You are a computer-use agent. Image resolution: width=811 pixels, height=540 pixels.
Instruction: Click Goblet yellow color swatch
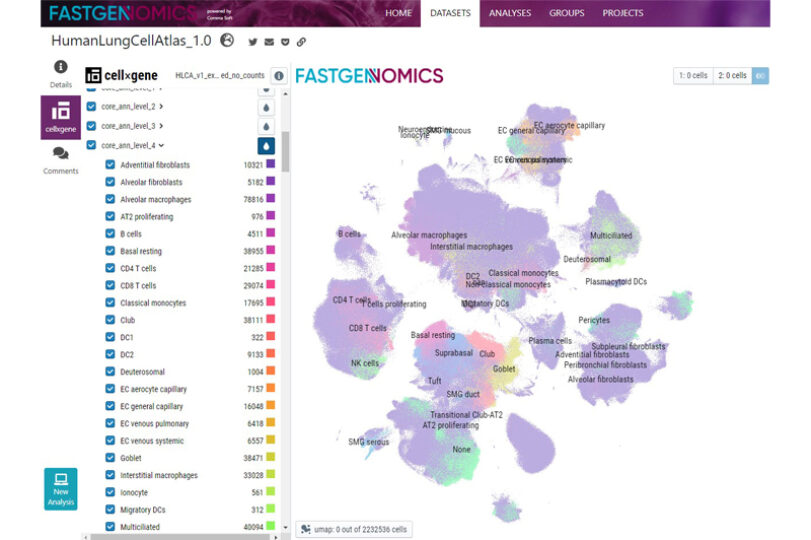[271, 457]
